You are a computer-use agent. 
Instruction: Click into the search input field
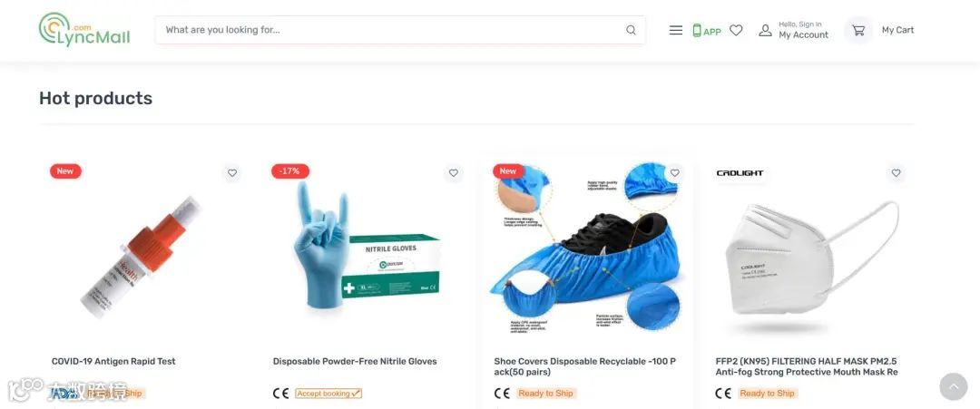coord(390,30)
